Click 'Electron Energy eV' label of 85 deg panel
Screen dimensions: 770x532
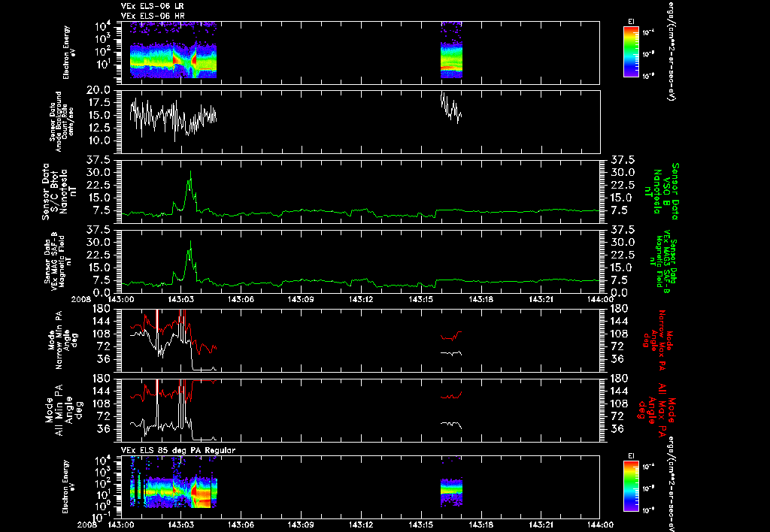coord(67,487)
